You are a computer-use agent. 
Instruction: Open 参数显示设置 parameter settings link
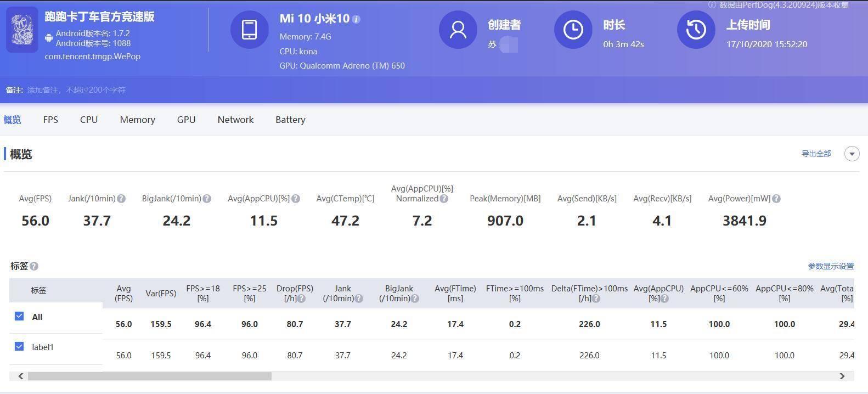pyautogui.click(x=831, y=266)
